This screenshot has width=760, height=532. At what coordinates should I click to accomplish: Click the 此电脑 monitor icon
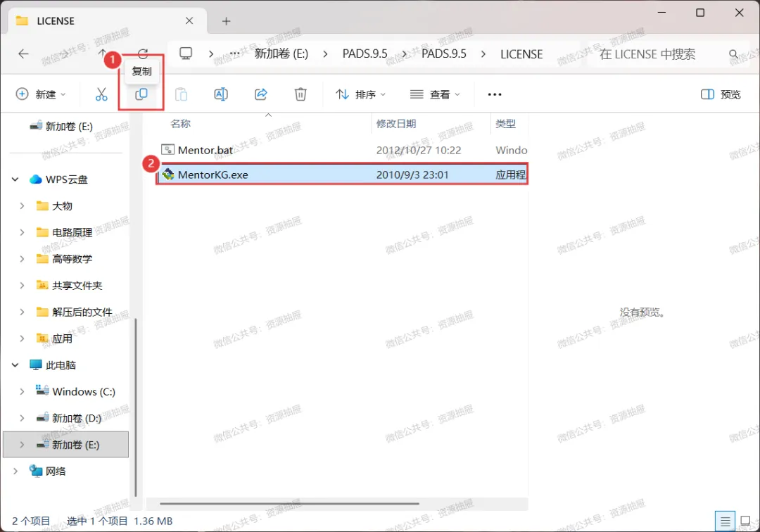[35, 365]
